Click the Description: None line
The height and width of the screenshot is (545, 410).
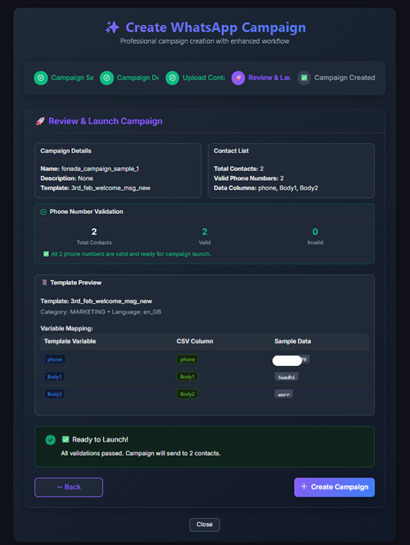[x=67, y=179]
